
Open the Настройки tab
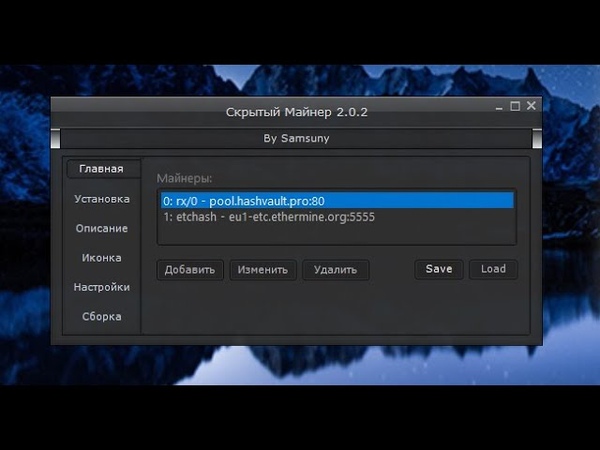[101, 287]
